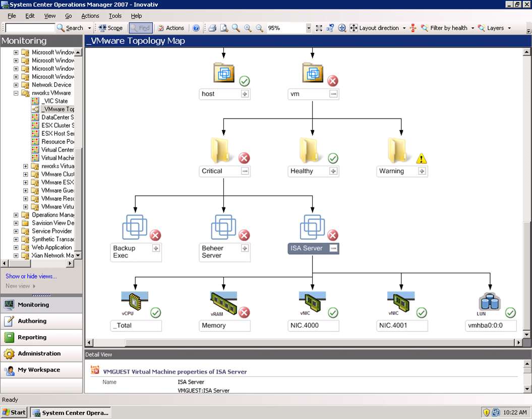Collapse the ISA Server node

(333, 248)
